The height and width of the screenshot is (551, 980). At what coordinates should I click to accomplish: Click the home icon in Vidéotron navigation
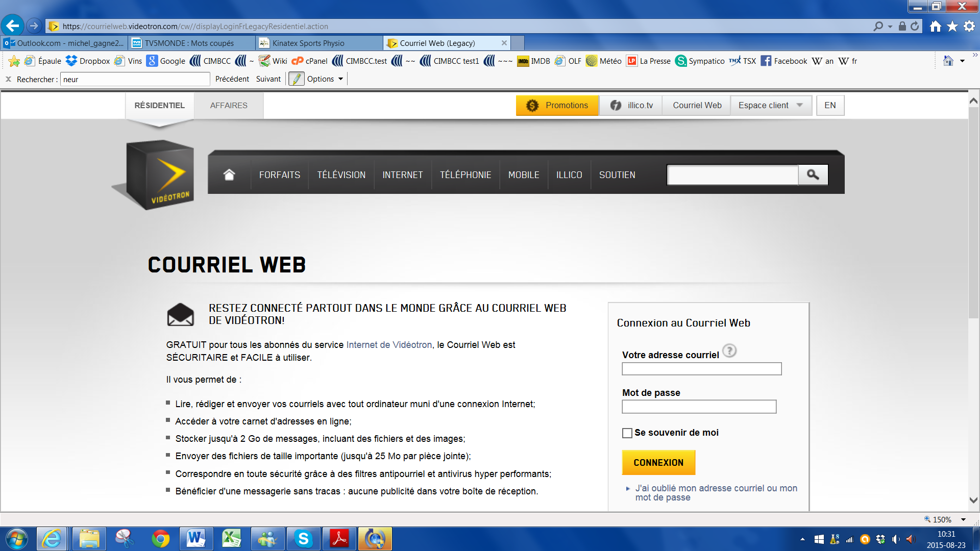[229, 174]
